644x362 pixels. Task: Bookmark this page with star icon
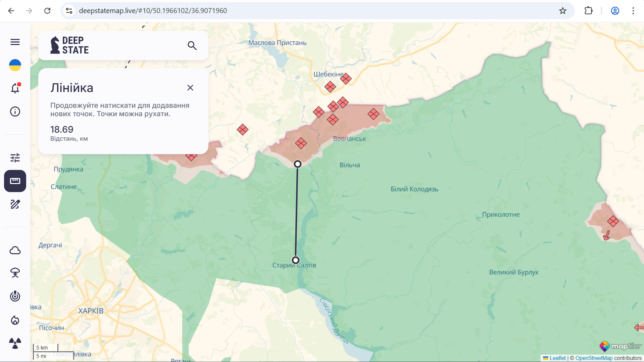click(x=563, y=11)
